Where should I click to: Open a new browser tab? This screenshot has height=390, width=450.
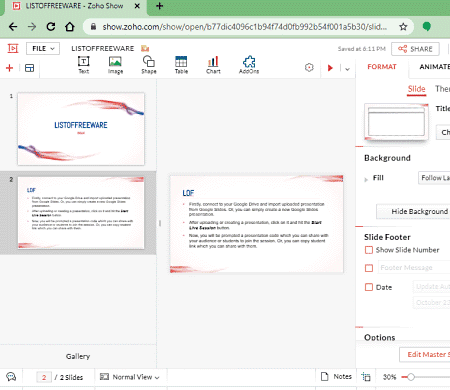pos(159,6)
